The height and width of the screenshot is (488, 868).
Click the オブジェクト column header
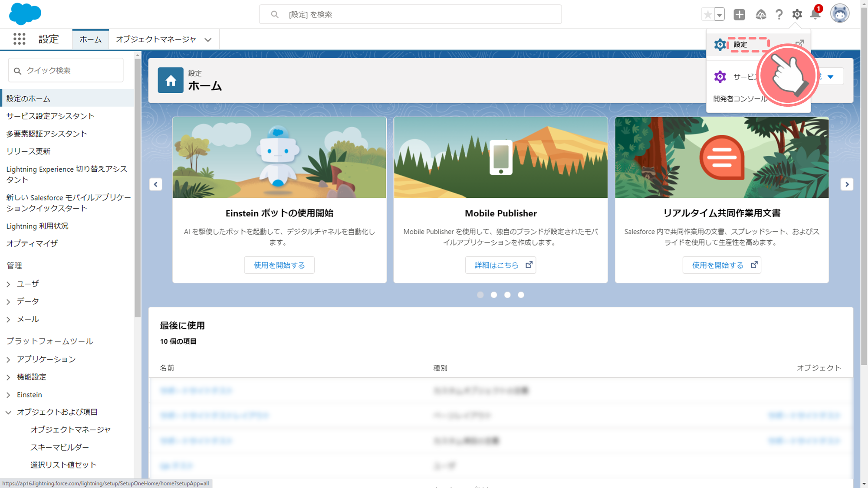point(819,368)
